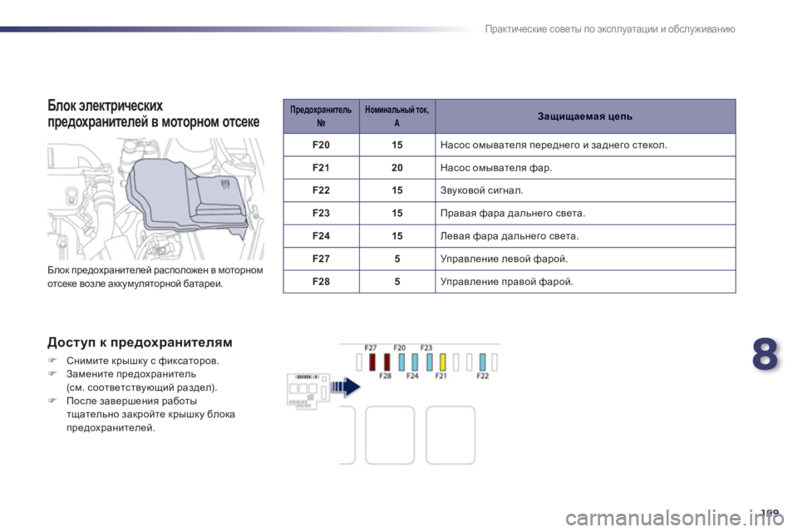Click the 5 amperage value in F27 row

[397, 259]
